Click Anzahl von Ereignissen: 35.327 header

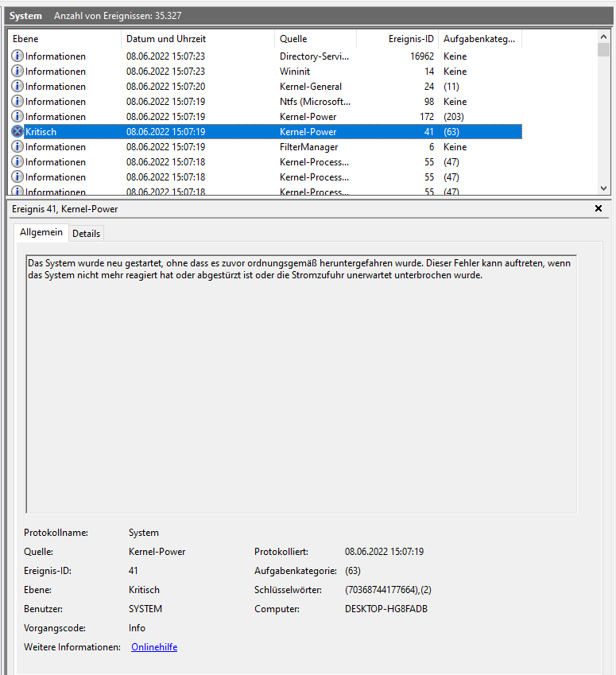click(x=118, y=16)
